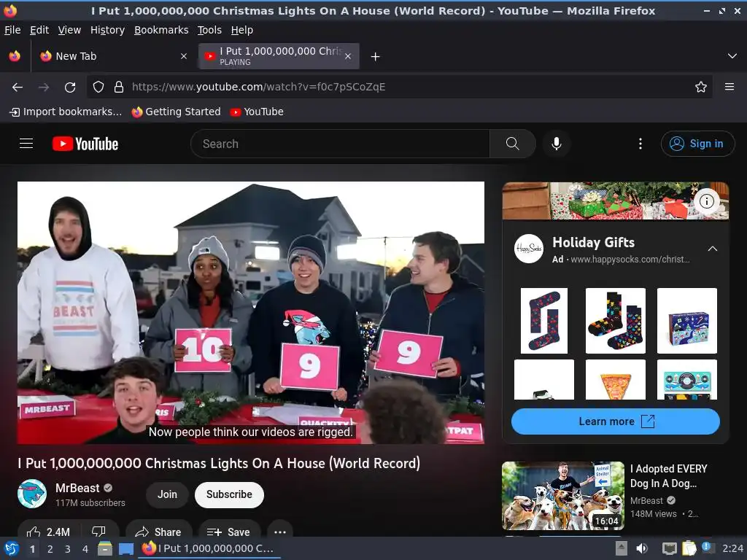747x560 pixels.
Task: Open the colorful hearts socks product image
Action: click(x=616, y=321)
